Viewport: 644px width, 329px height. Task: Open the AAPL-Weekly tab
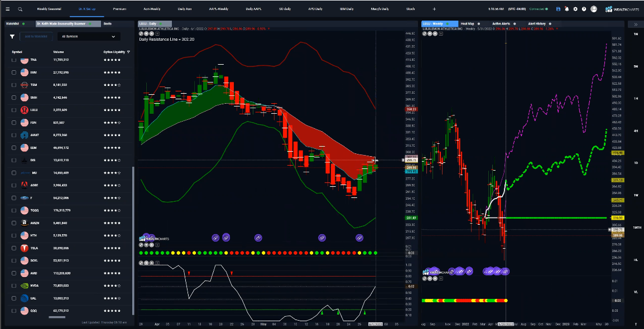[219, 8]
